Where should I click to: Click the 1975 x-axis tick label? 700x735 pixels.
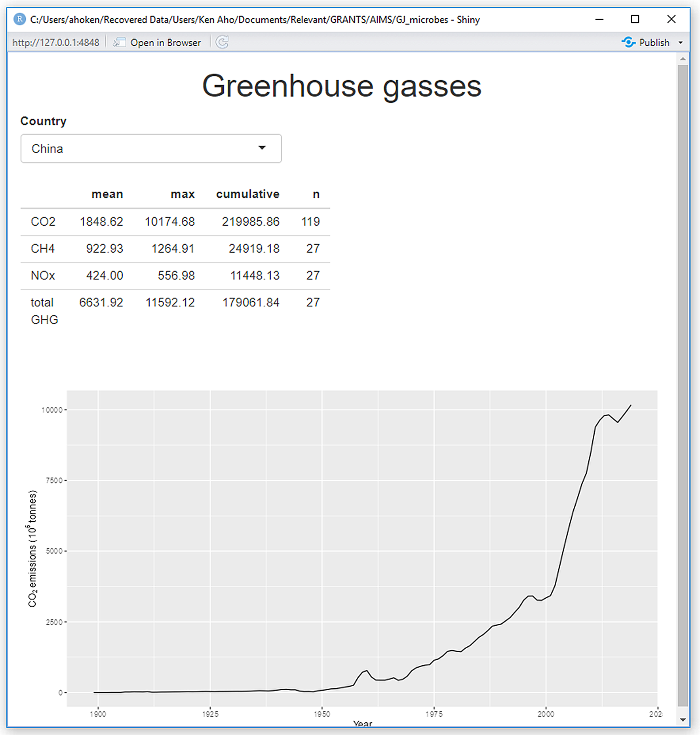[434, 714]
